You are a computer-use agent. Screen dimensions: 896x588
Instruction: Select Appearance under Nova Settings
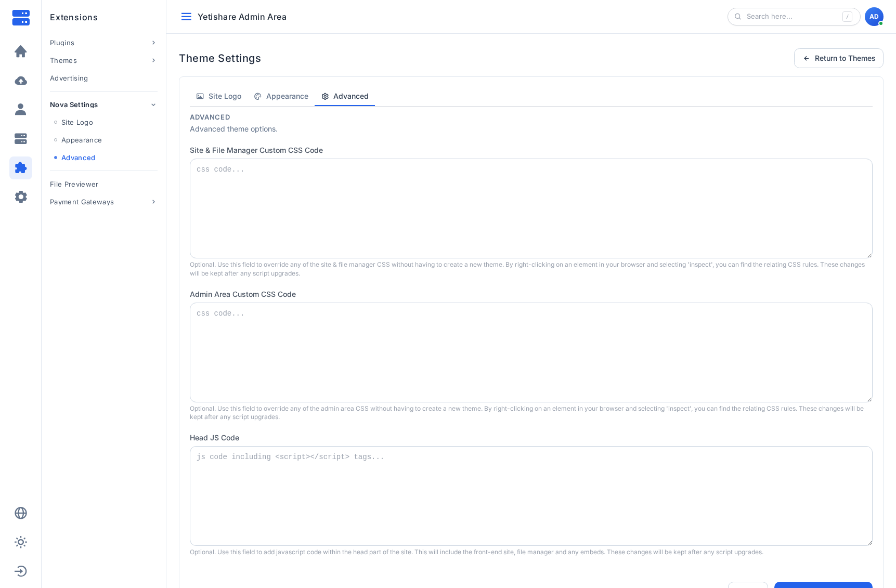(82, 140)
